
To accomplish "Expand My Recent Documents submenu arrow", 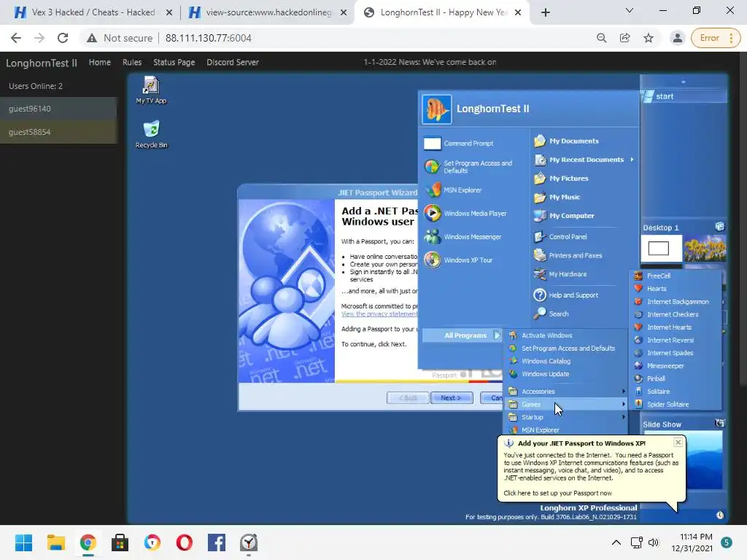I will (x=632, y=160).
